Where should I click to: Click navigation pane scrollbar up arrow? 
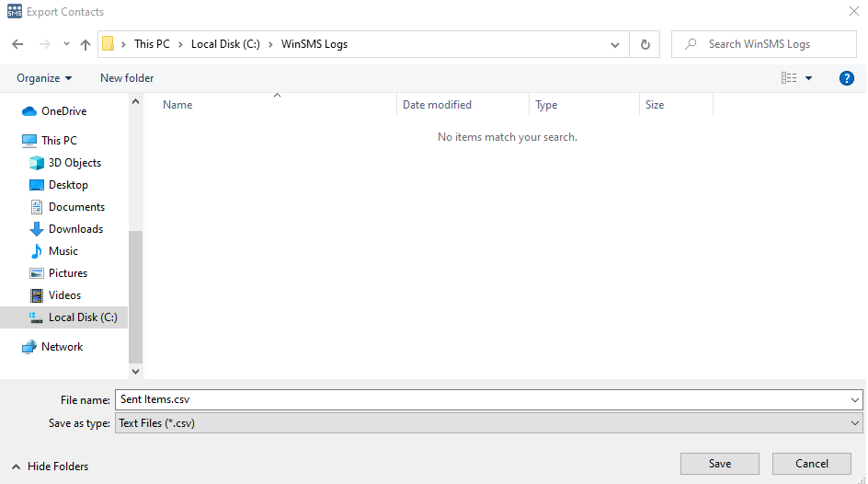[136, 101]
